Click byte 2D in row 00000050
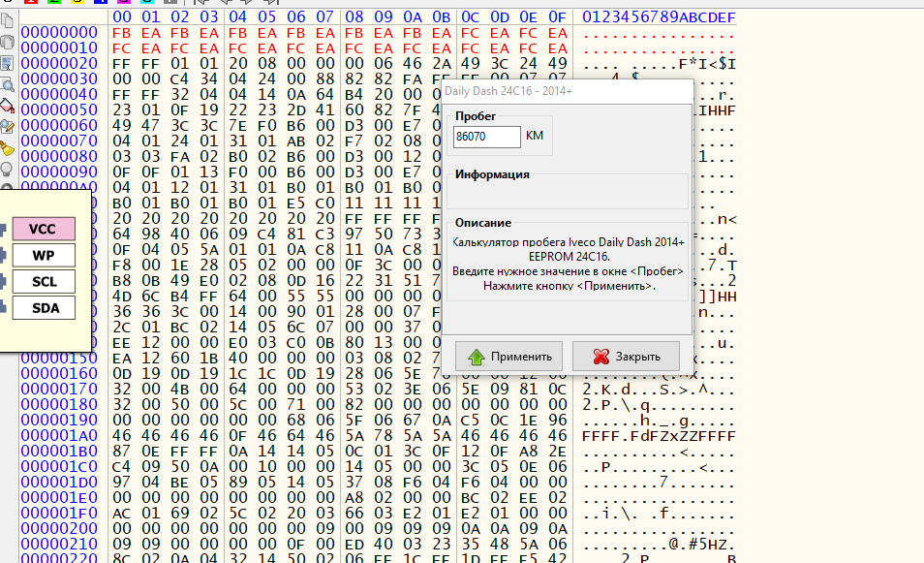The height and width of the screenshot is (563, 924). click(295, 110)
